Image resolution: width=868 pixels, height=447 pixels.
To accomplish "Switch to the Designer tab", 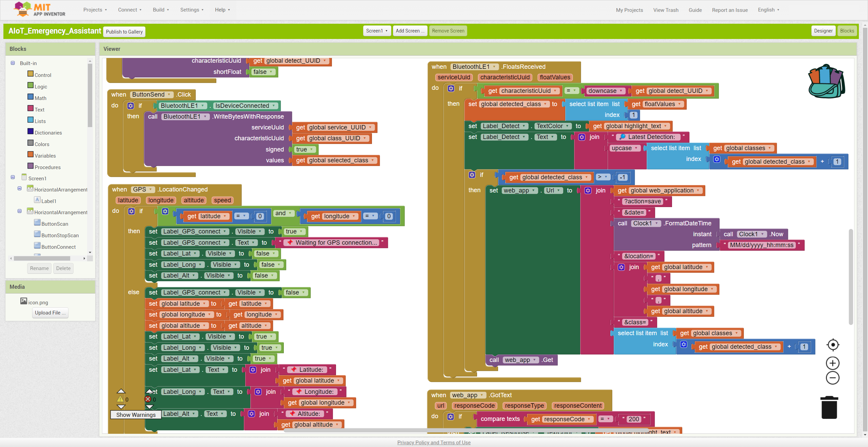I will [824, 31].
